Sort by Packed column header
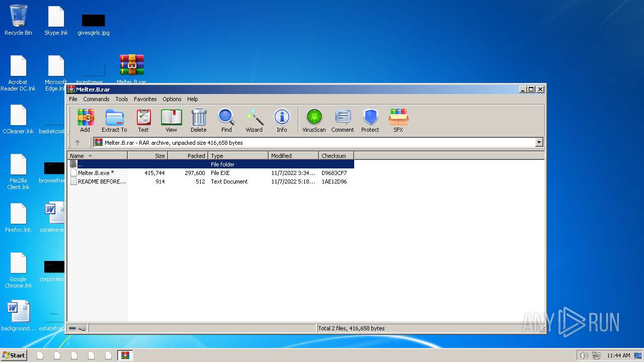This screenshot has width=644, height=362. tap(188, 156)
